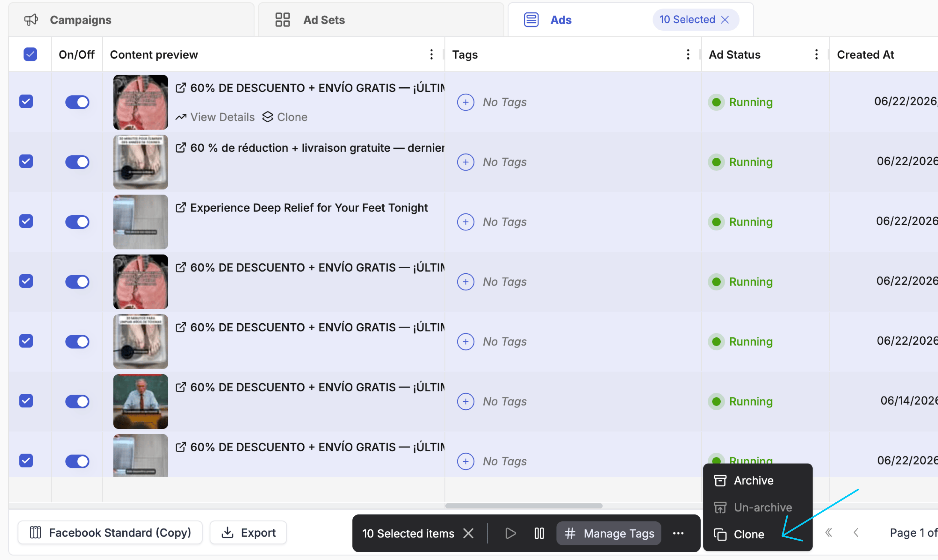The height and width of the screenshot is (560, 938).
Task: Add tag to the réduction ad row
Action: pos(465,162)
